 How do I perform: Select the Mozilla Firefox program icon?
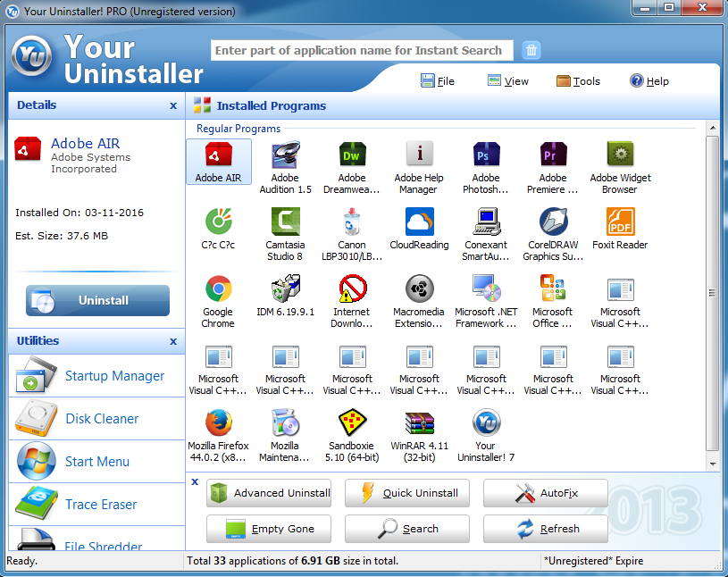point(218,423)
